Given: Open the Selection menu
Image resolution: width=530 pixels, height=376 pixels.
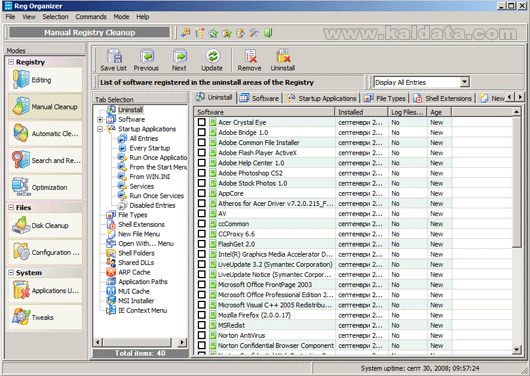Looking at the screenshot, I should [55, 17].
